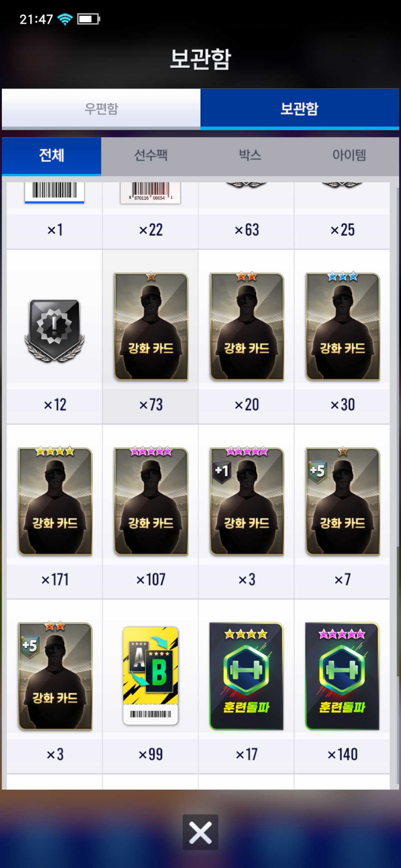Screen dimensions: 401x868
Task: Tap the A to B exchange ticket
Action: 151,676
